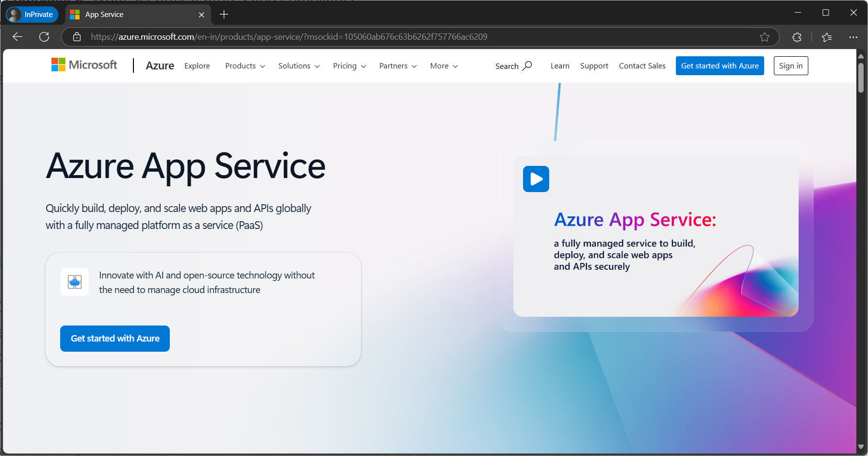Close the App Service tab
The image size is (868, 456).
pos(201,15)
